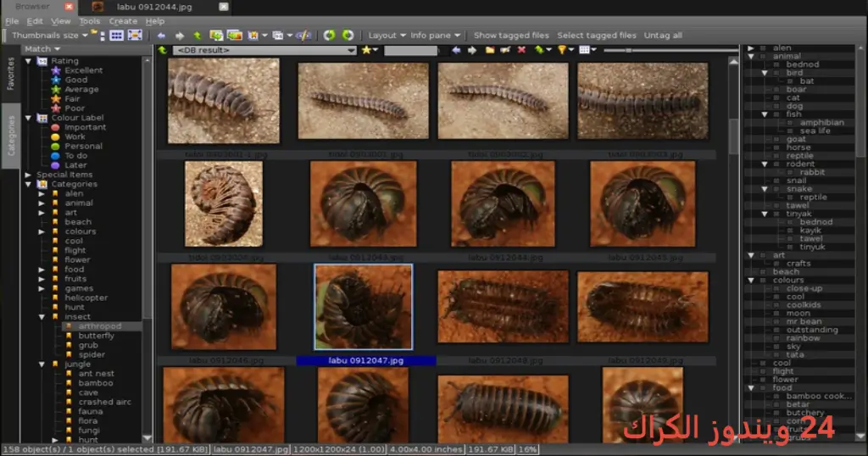The width and height of the screenshot is (868, 456).
Task: Click the new folder icon in address bar
Action: (490, 50)
